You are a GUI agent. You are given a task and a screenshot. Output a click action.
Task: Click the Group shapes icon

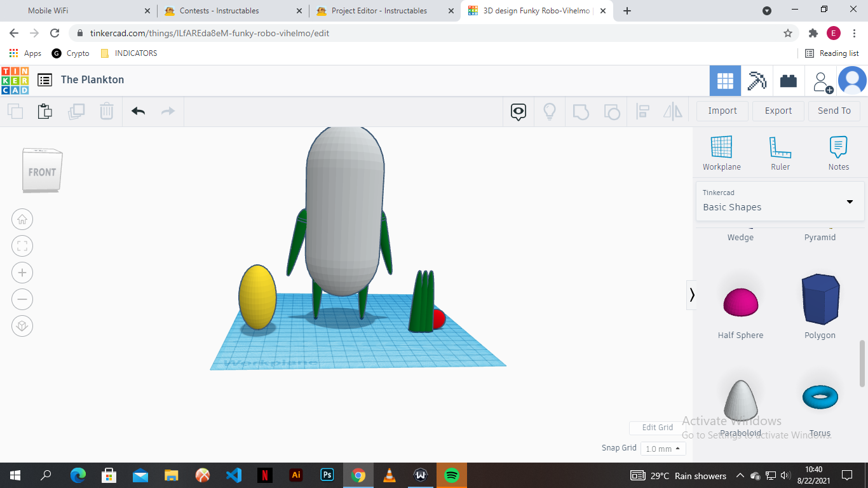(581, 112)
